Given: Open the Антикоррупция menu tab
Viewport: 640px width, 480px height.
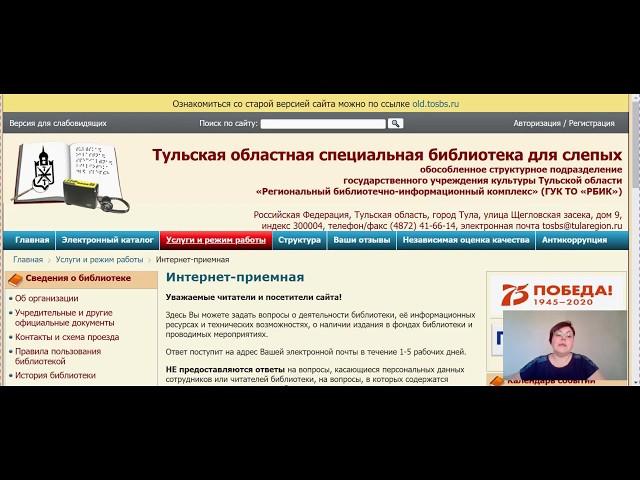Looking at the screenshot, I should coord(574,240).
